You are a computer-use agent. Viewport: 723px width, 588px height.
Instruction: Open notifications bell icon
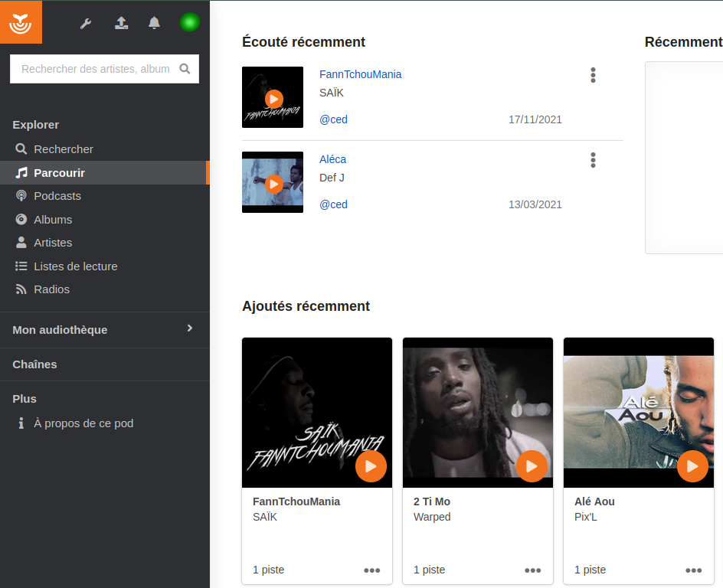pos(154,23)
